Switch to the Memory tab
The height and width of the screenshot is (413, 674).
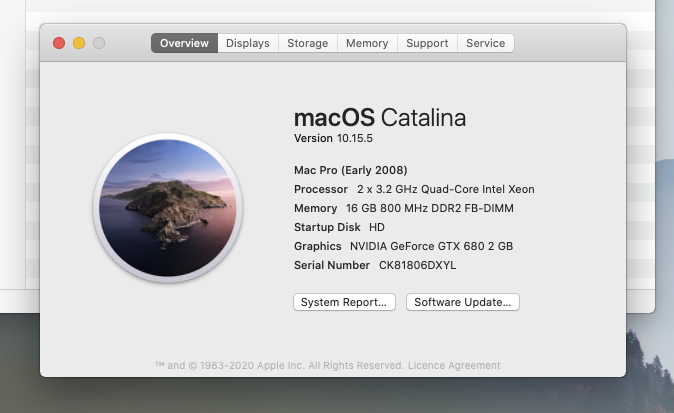367,43
